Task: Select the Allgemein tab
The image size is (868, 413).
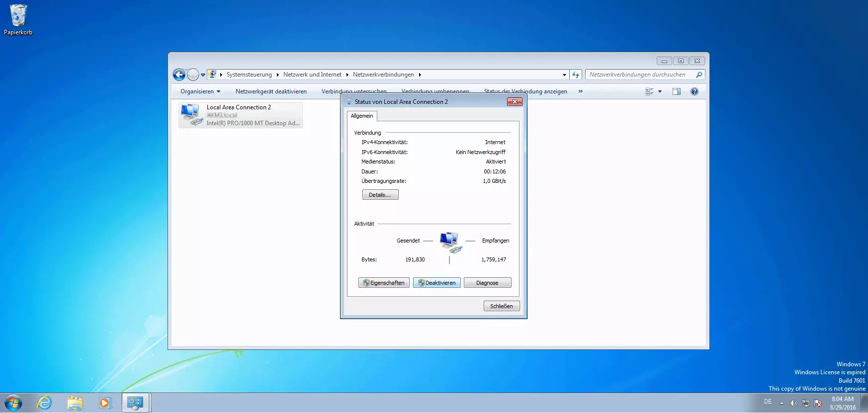Action: tap(362, 116)
